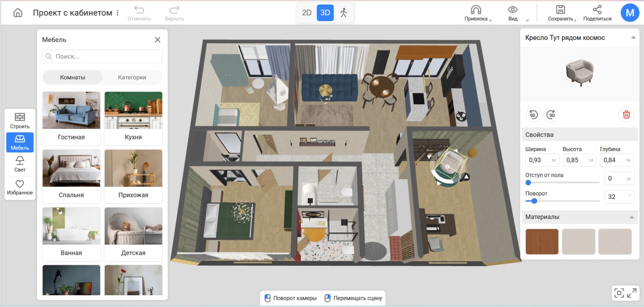Open the Прихожая room category
Screen dimensions: 644x307
coord(133,176)
